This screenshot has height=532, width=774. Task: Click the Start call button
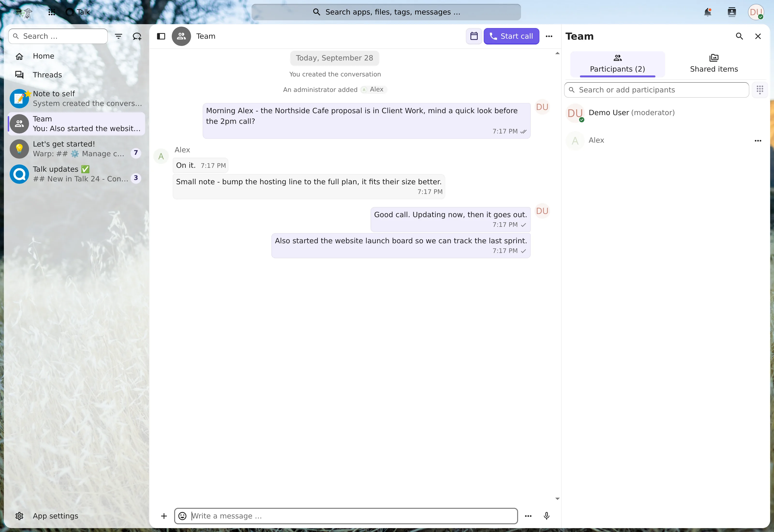click(x=511, y=36)
